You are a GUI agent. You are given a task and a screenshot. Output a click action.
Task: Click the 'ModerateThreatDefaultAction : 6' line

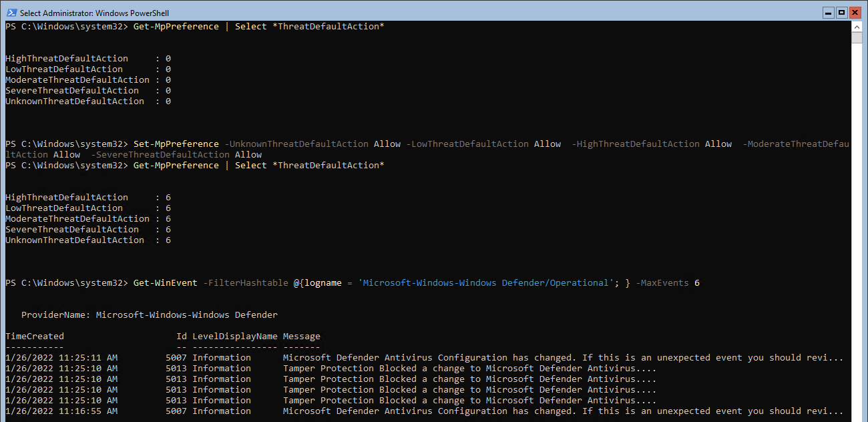click(x=88, y=219)
